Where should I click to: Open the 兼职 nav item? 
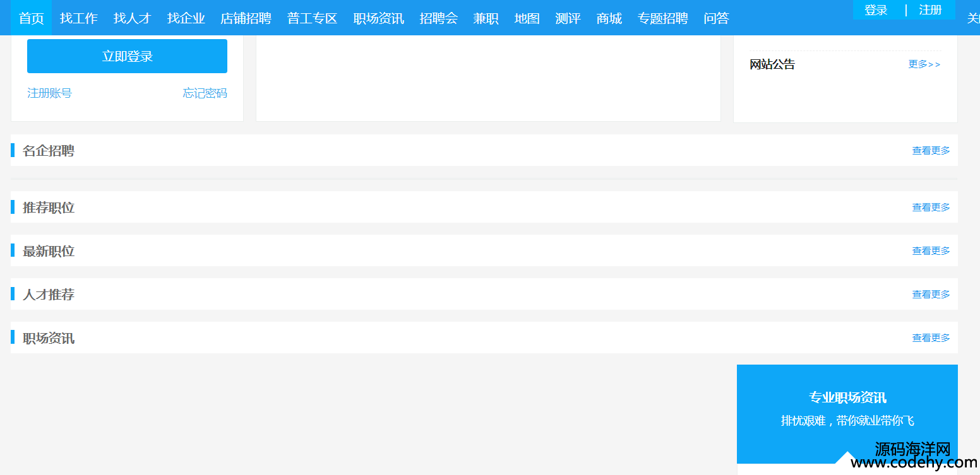tap(486, 18)
